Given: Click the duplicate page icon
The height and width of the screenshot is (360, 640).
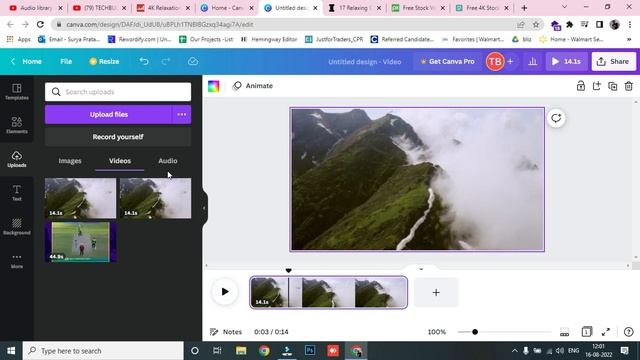Looking at the screenshot, I should pos(613,86).
